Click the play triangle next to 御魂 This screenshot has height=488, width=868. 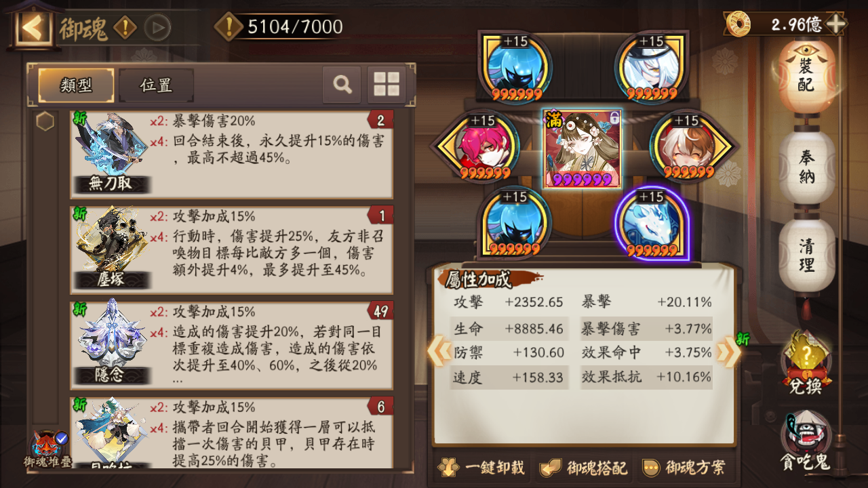[157, 28]
